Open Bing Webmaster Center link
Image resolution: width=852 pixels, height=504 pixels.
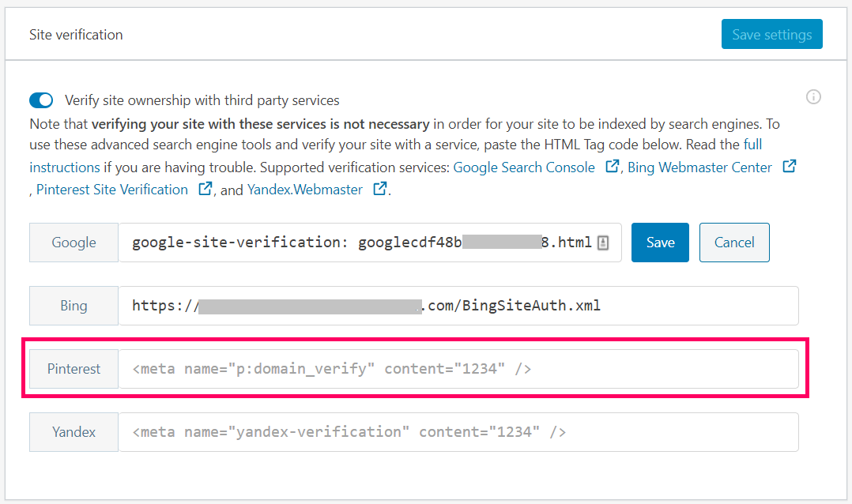700,167
